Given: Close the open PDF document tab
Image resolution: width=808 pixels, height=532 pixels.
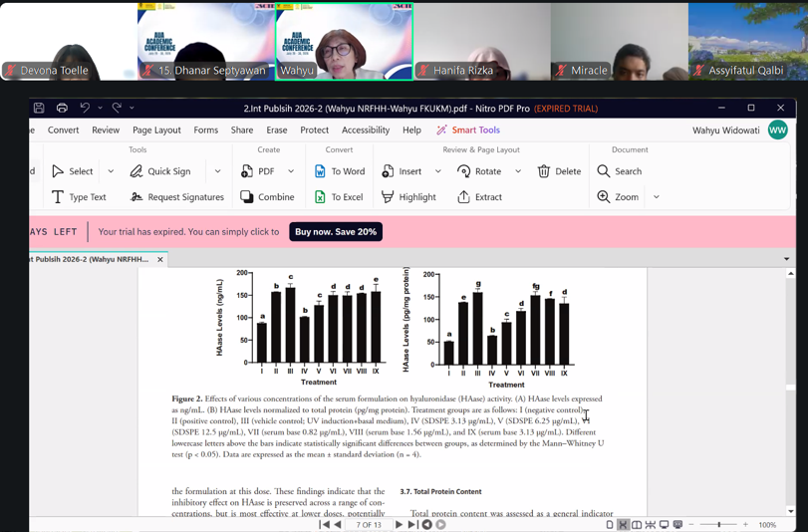Looking at the screenshot, I should click(x=160, y=259).
